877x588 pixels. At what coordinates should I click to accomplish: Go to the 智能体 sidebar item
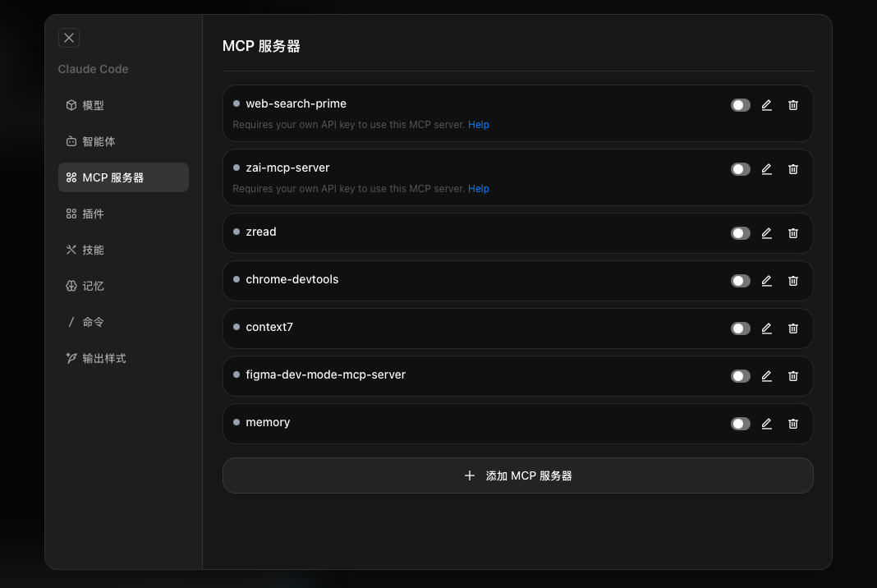[99, 141]
